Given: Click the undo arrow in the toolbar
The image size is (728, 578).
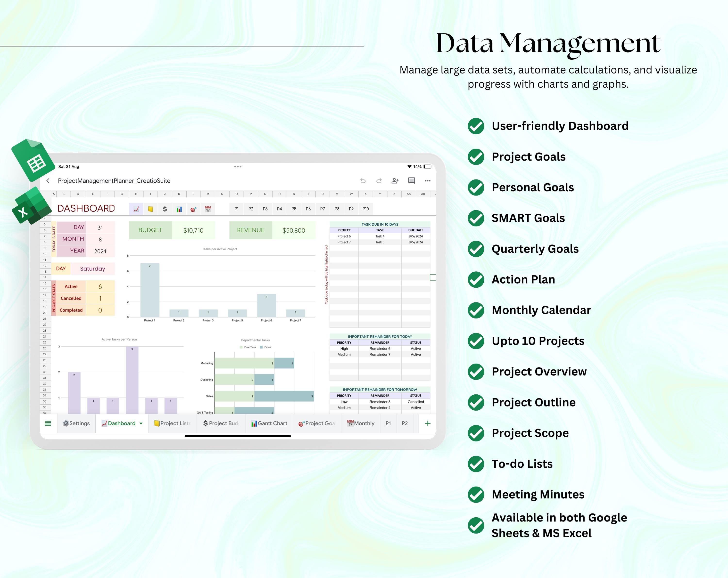Looking at the screenshot, I should (x=363, y=181).
